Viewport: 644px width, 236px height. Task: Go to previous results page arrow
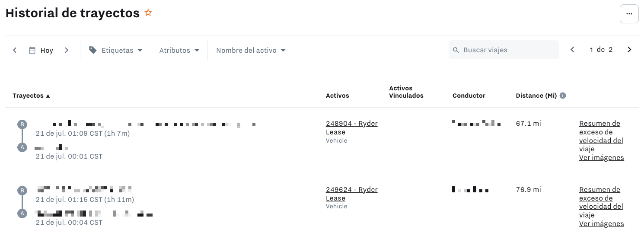coord(573,50)
